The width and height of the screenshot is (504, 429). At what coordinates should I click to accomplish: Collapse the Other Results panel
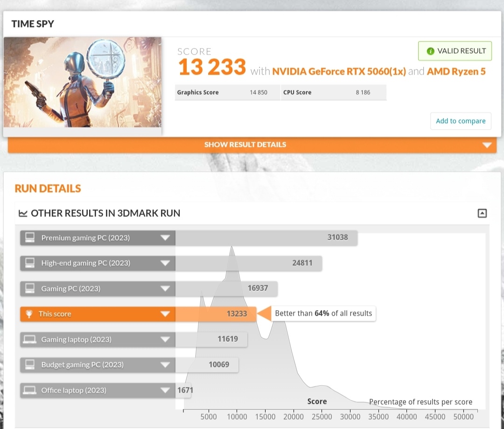click(x=483, y=213)
